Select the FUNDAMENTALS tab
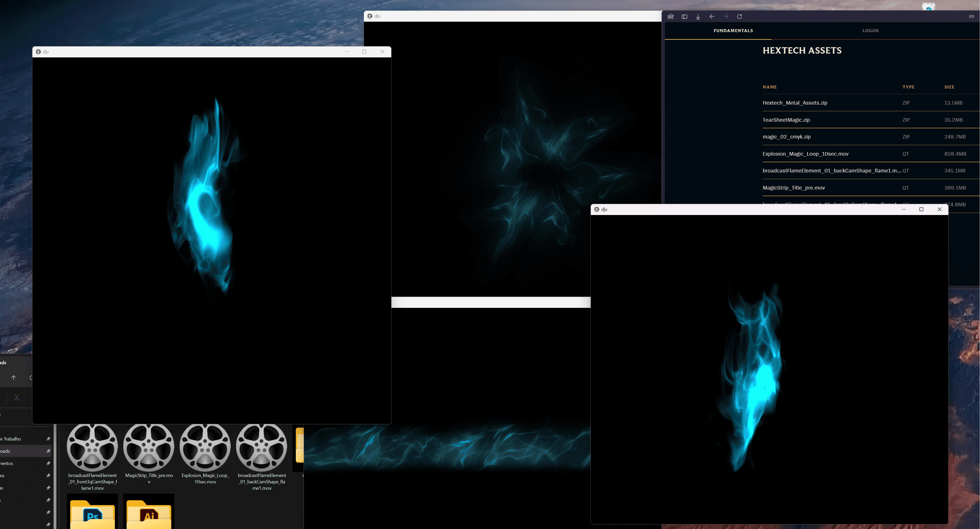The width and height of the screenshot is (980, 529). [x=733, y=30]
